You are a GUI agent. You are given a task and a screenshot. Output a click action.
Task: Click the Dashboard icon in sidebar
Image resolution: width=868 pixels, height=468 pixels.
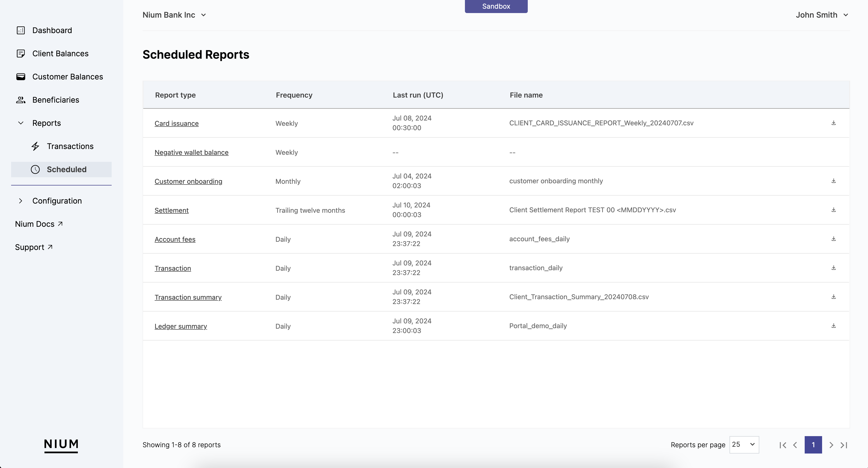(x=21, y=30)
